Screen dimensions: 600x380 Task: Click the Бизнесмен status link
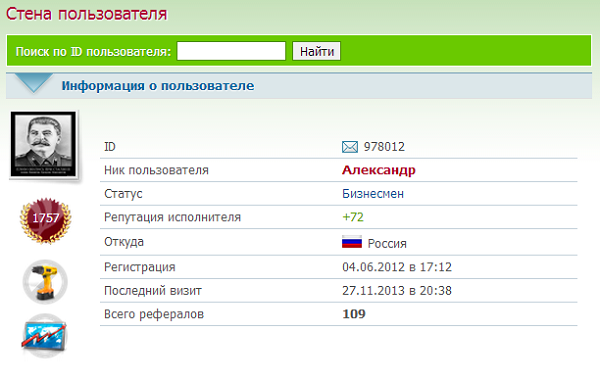(373, 194)
